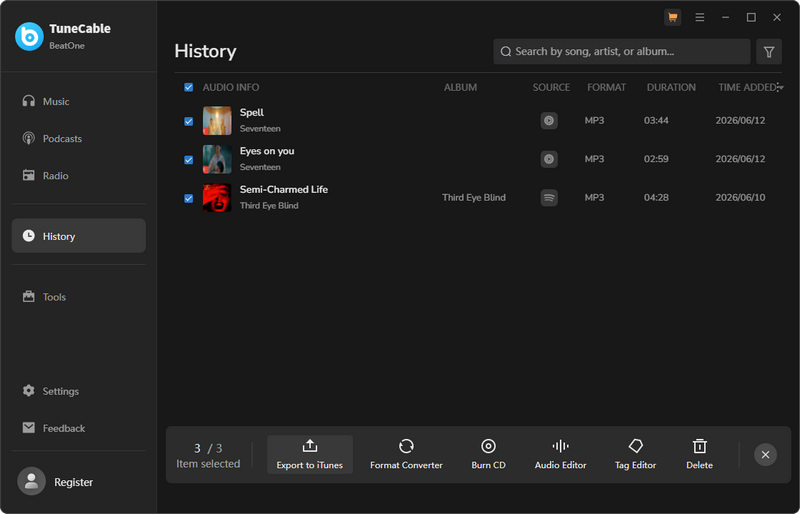Close the selection action bar
Viewport: 800px width, 514px height.
click(765, 454)
